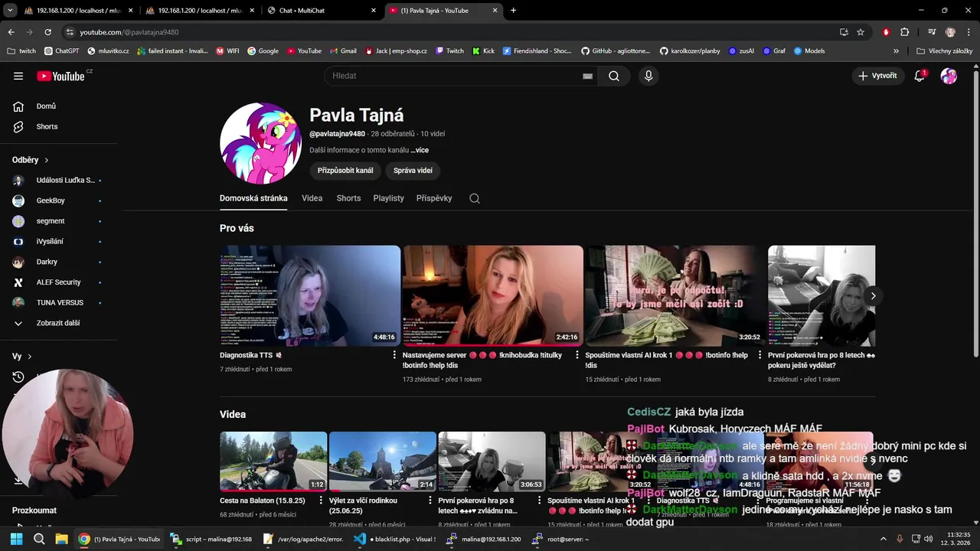Show hidden system tray icons chevron

coord(884,539)
